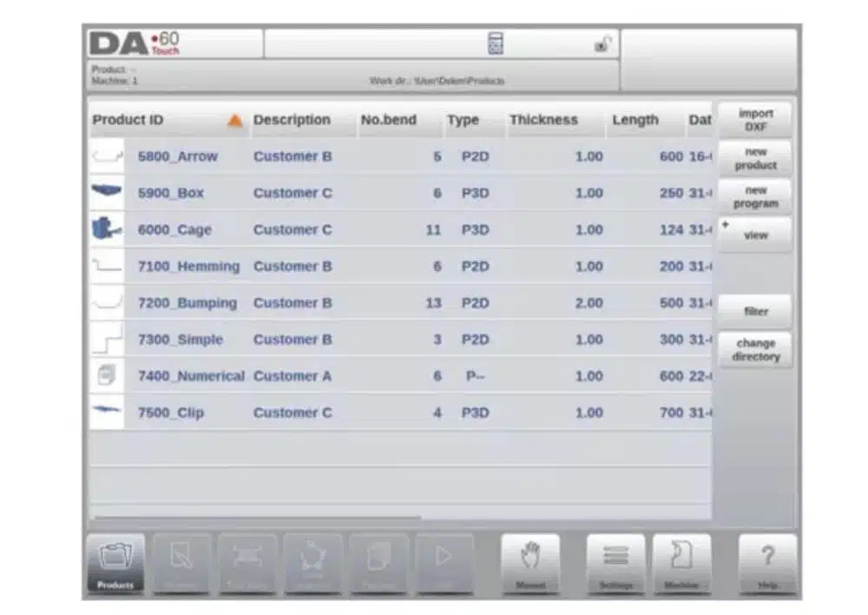The width and height of the screenshot is (868, 615).
Task: Open the calculator icon in top bar
Action: coord(496,43)
